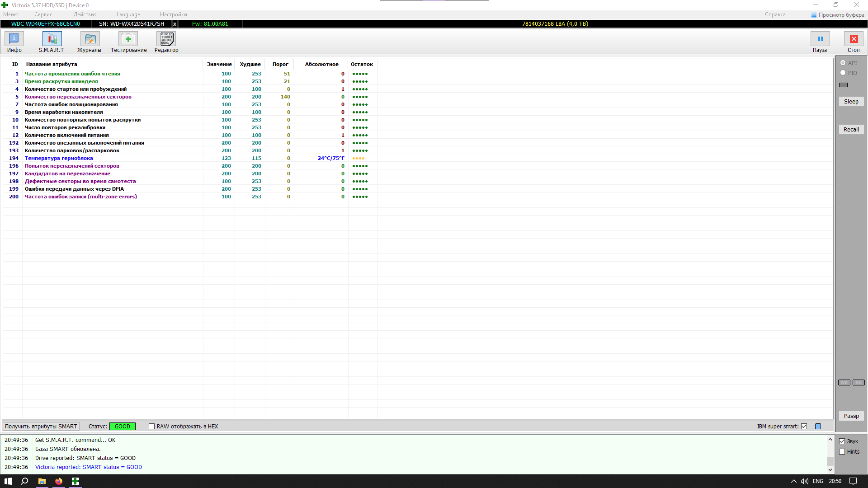Show hidden tray icons chevron
868x488 pixels.
[x=793, y=481]
